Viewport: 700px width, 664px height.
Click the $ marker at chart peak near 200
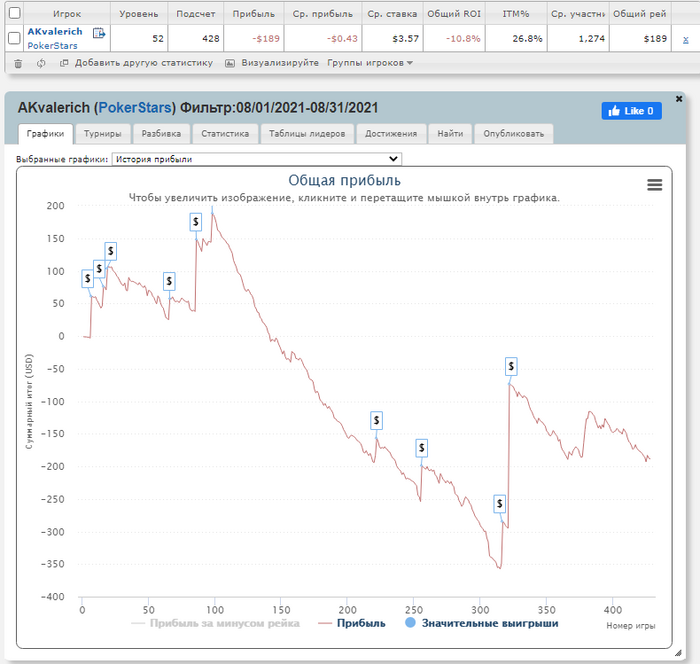pyautogui.click(x=196, y=222)
